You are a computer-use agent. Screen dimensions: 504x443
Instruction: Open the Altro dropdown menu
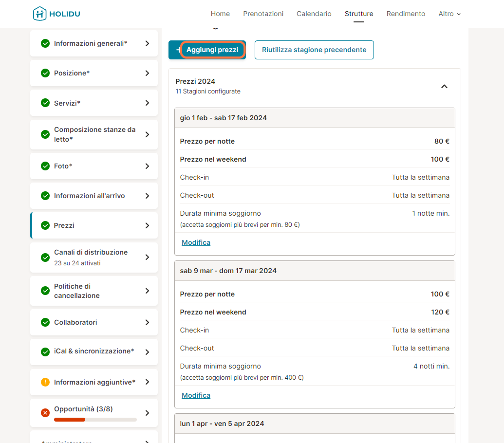pyautogui.click(x=449, y=14)
